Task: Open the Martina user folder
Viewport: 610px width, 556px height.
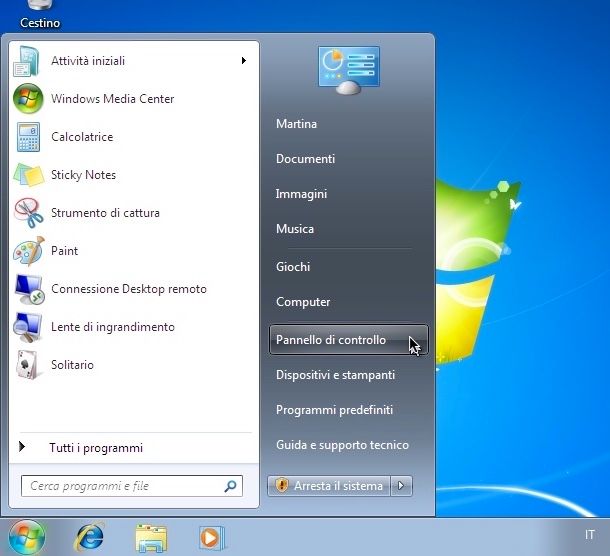Action: click(x=296, y=124)
